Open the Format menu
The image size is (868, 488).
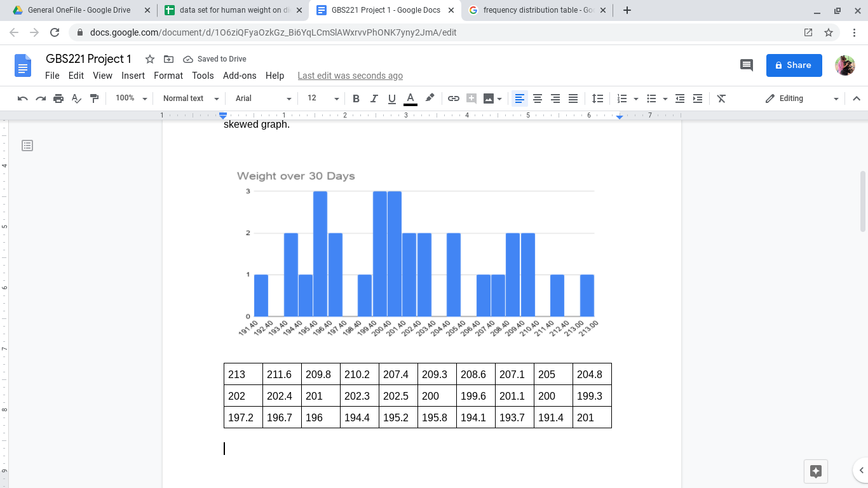168,76
